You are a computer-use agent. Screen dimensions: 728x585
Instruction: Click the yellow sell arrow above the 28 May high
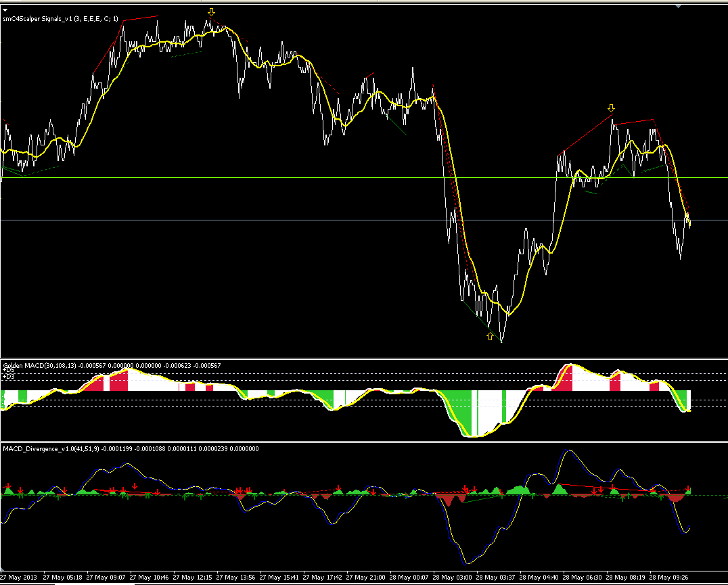tap(611, 108)
